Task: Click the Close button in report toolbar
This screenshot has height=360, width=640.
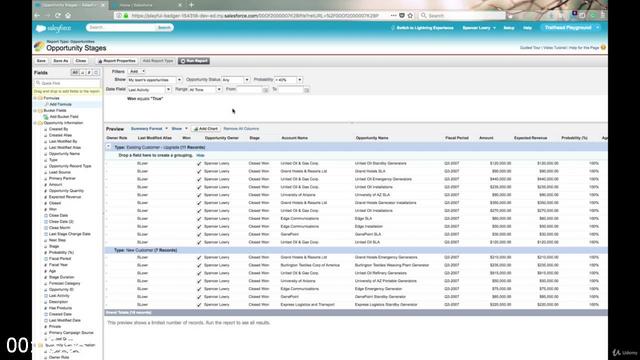Action: [x=81, y=61]
